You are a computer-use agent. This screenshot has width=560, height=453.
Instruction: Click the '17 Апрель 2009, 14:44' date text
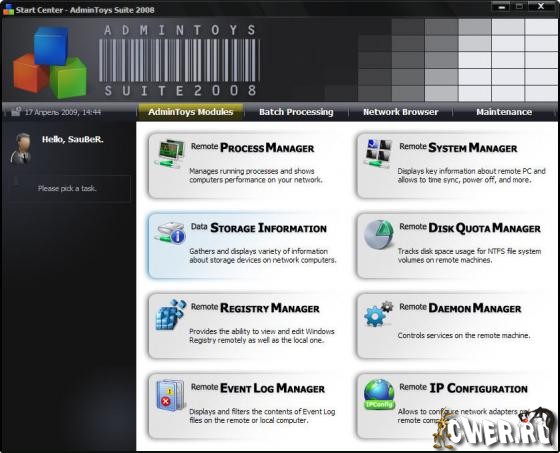63,112
